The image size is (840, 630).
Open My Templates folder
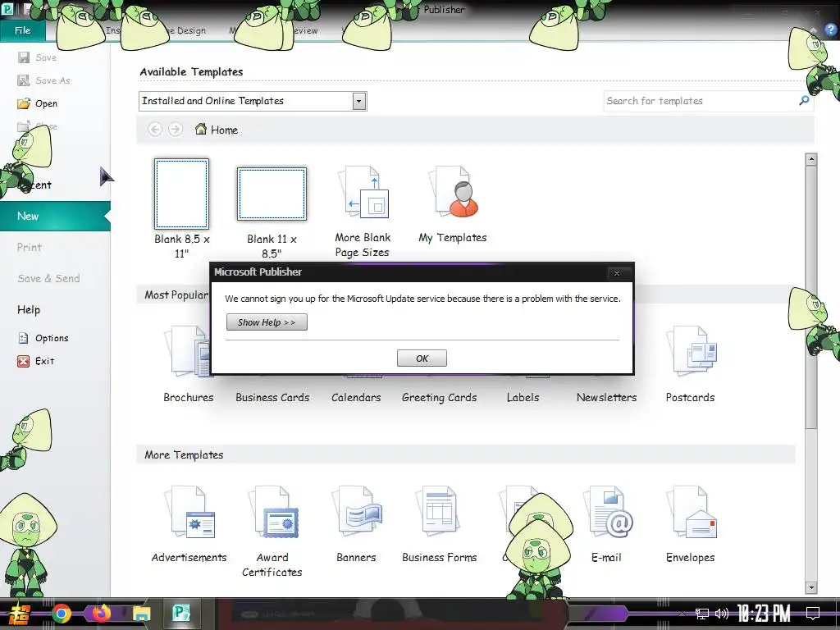point(453,204)
